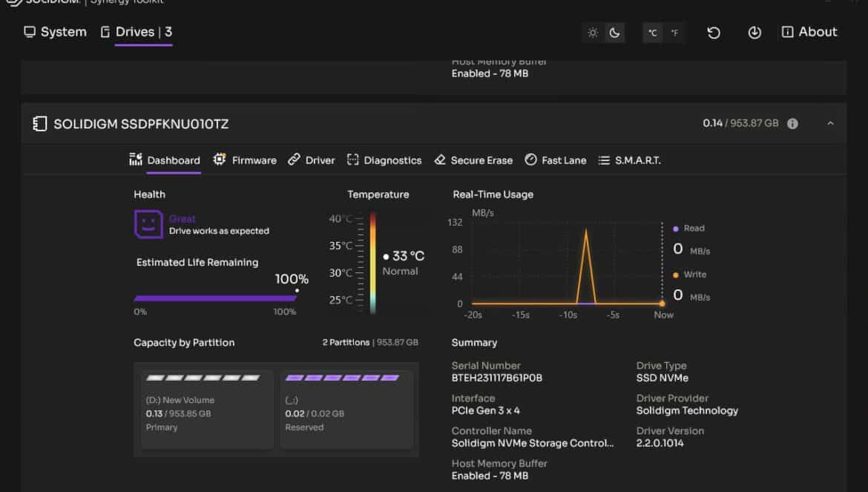This screenshot has width=868, height=492.
Task: Click the SSD NVMe drive type value
Action: click(x=662, y=378)
